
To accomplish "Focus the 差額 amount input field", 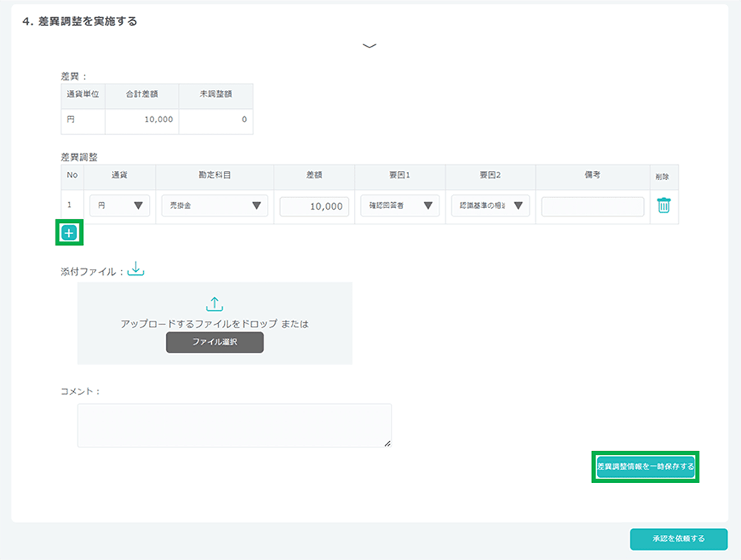I will 314,207.
